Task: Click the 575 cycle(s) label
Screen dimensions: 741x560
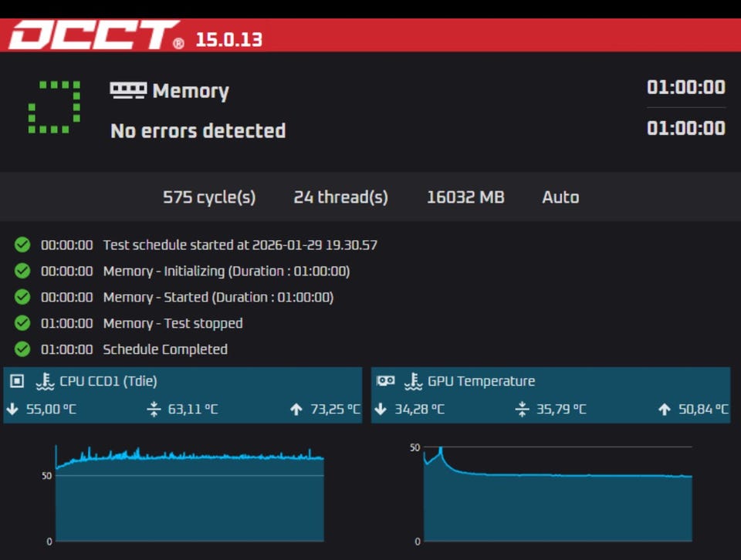Action: (x=209, y=197)
